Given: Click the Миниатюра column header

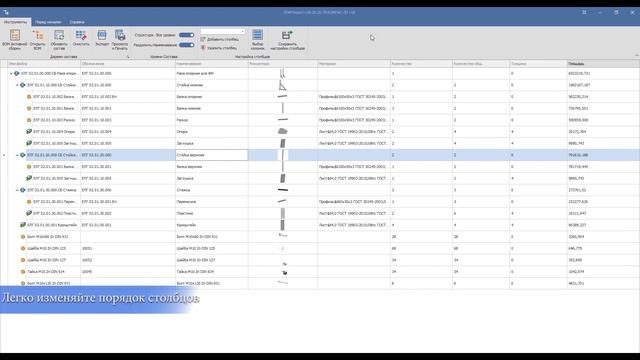Looking at the screenshot, I should [x=282, y=64].
